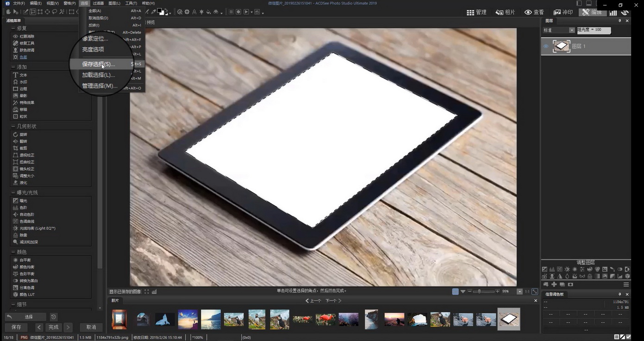The height and width of the screenshot is (341, 644).
Task: Open zoom percentage dropdown arrow
Action: point(519,291)
